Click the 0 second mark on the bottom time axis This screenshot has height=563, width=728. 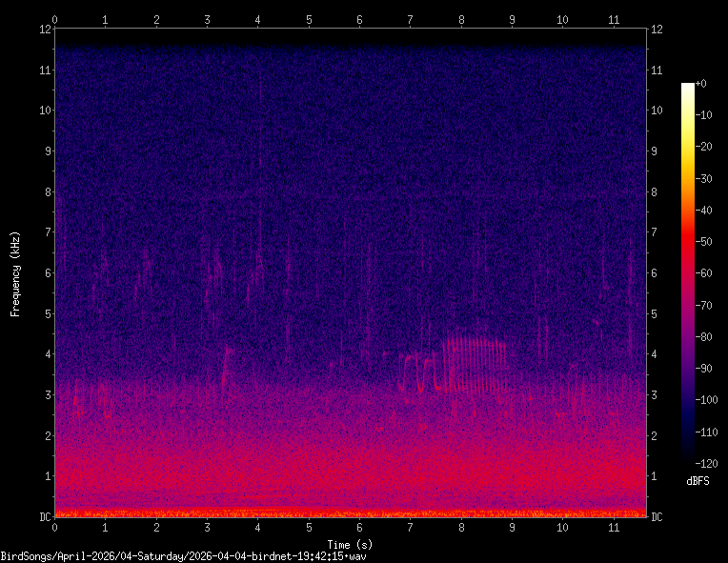pyautogui.click(x=55, y=527)
